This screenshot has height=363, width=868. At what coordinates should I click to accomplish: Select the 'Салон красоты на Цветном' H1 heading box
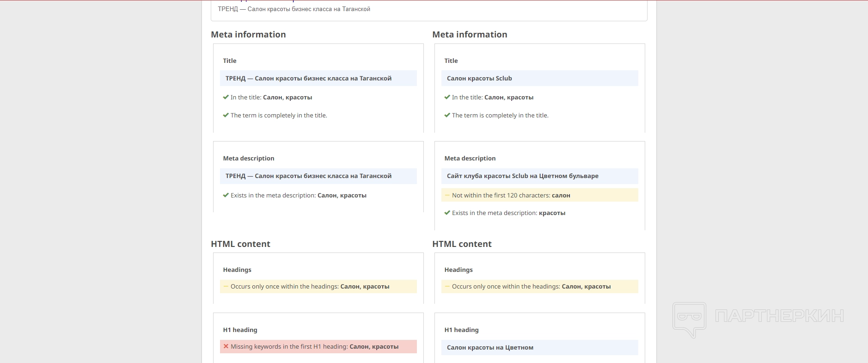click(539, 347)
